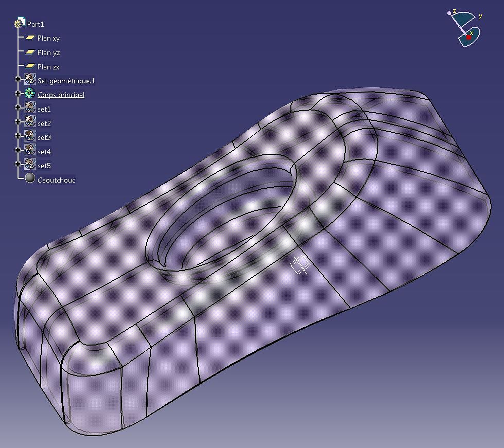Select the Corps principal label

click(61, 95)
